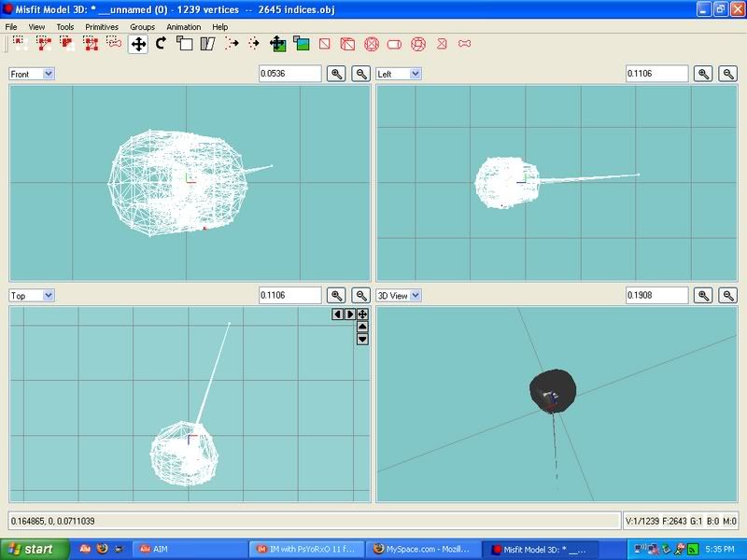Click status text V:1/1239 F:2643
This screenshot has width=747, height=560.
[656, 522]
